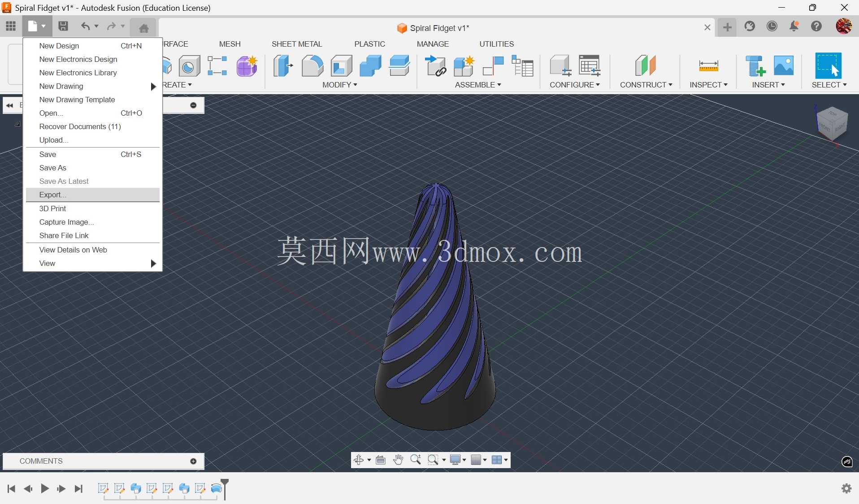The height and width of the screenshot is (504, 859).
Task: Click View Details on Web
Action: (93, 250)
